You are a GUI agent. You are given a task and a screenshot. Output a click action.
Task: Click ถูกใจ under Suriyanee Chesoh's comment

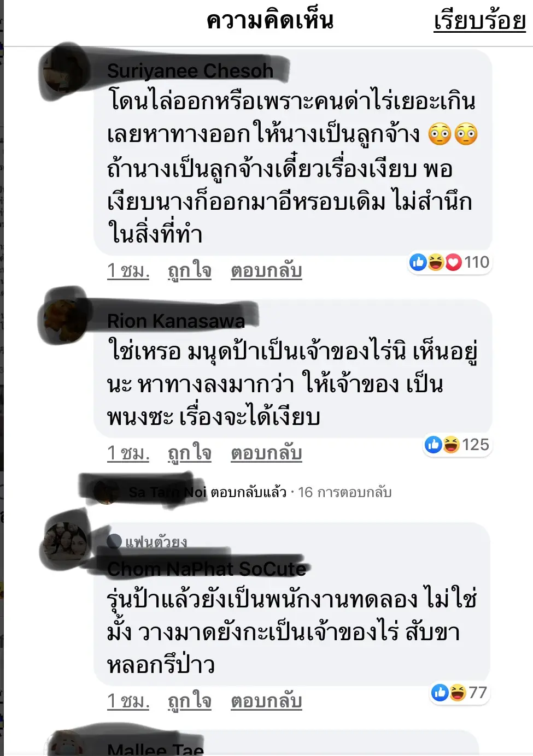coord(189,271)
